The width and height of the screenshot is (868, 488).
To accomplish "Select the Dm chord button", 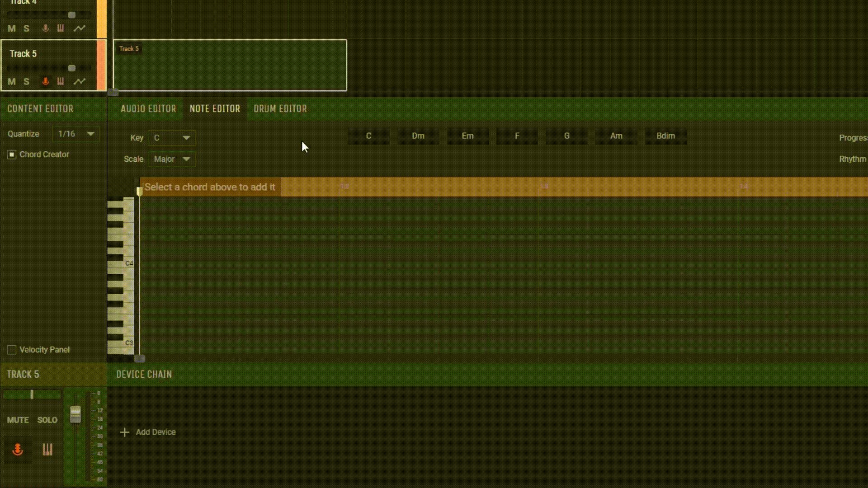I will 418,135.
